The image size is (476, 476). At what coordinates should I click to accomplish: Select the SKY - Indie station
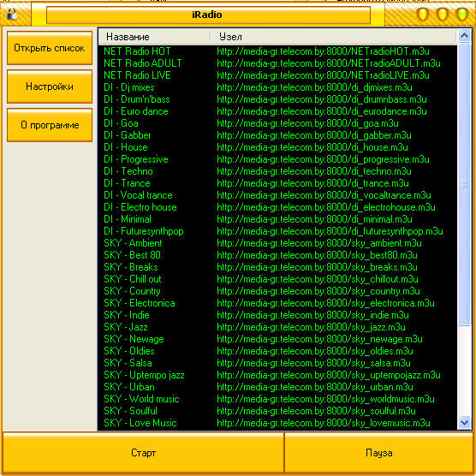127,315
